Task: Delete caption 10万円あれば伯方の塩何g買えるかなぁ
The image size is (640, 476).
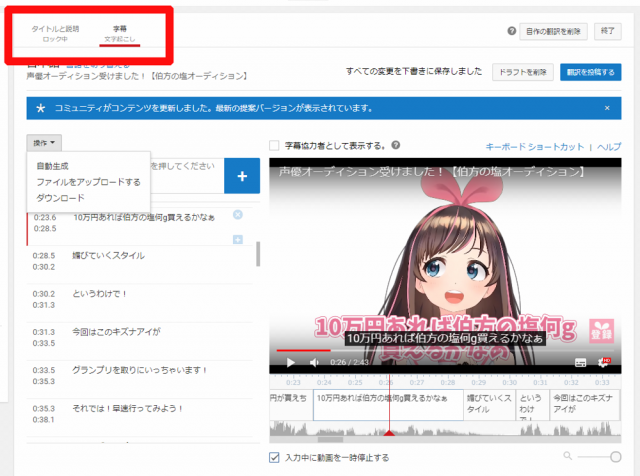Action: point(238,215)
